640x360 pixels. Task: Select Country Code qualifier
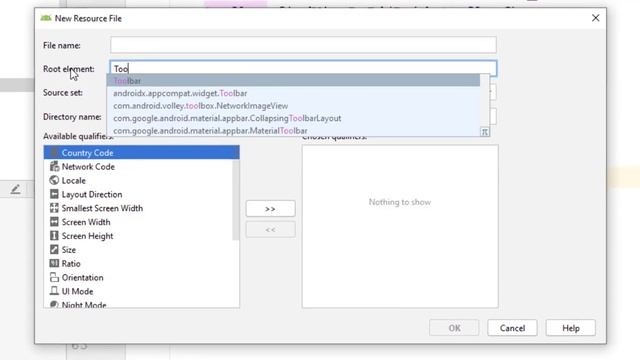142,153
